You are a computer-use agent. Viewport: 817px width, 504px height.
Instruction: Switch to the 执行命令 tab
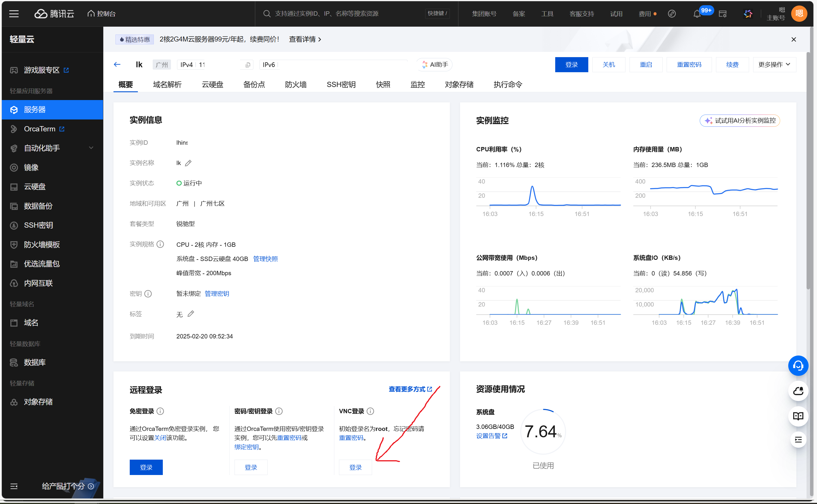pyautogui.click(x=508, y=85)
